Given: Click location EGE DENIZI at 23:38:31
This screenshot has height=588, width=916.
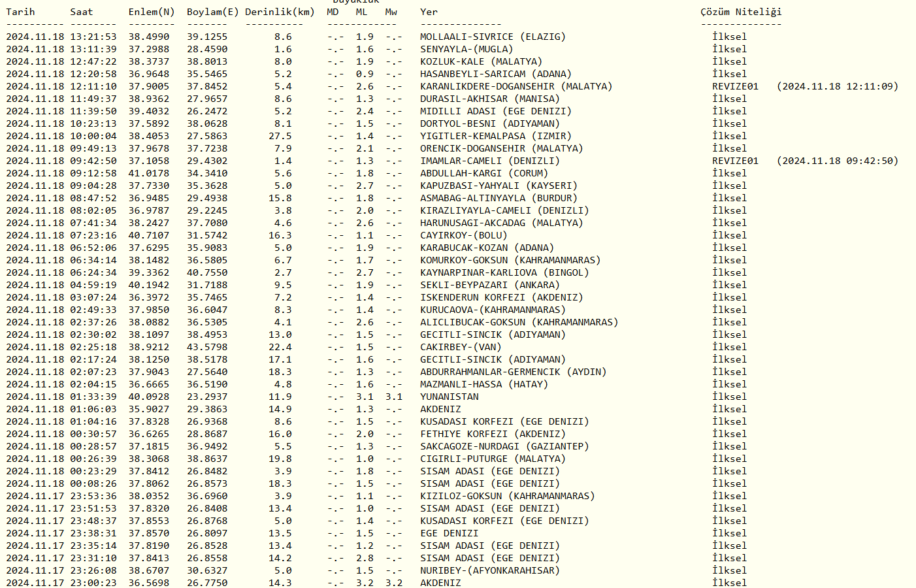Looking at the screenshot, I should click(450, 533).
